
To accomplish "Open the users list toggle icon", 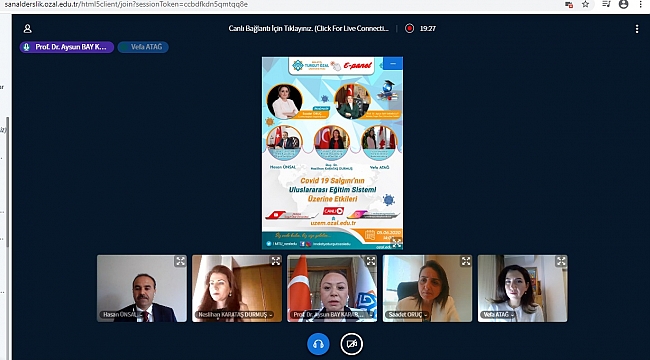I will (27, 29).
